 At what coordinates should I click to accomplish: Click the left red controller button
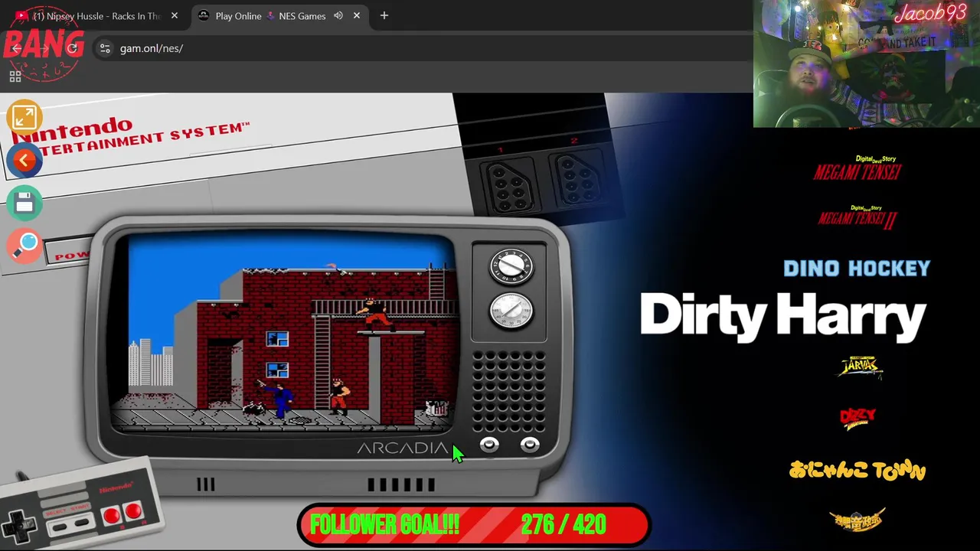tap(112, 515)
